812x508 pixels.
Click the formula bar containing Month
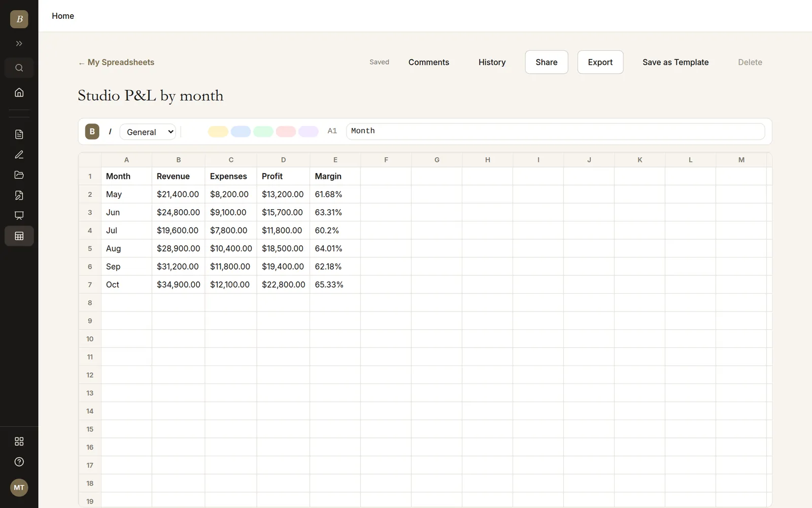click(555, 131)
